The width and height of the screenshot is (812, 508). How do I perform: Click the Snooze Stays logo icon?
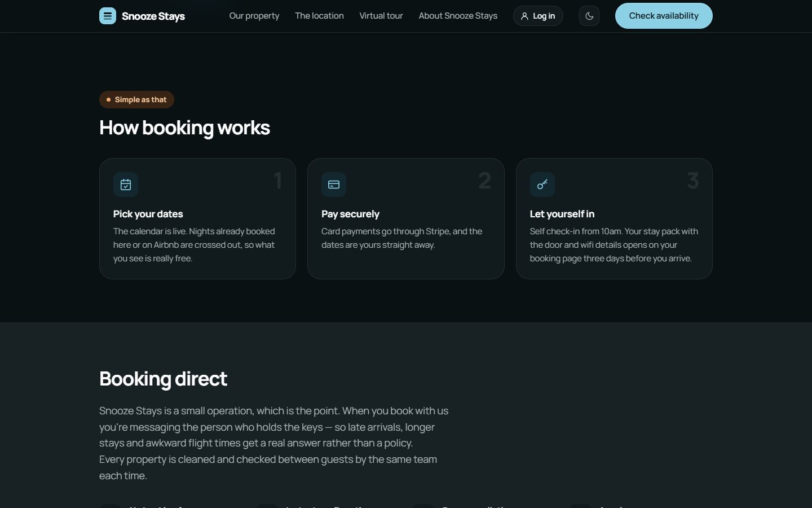click(108, 16)
